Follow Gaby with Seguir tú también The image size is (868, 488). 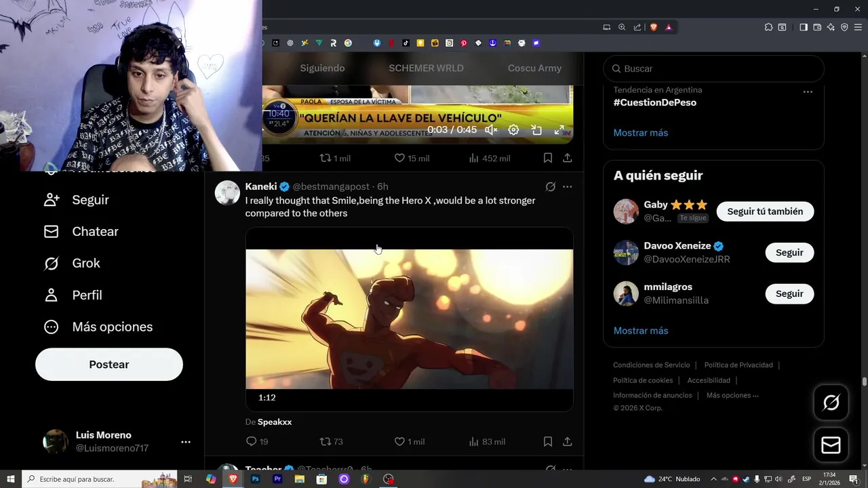765,211
